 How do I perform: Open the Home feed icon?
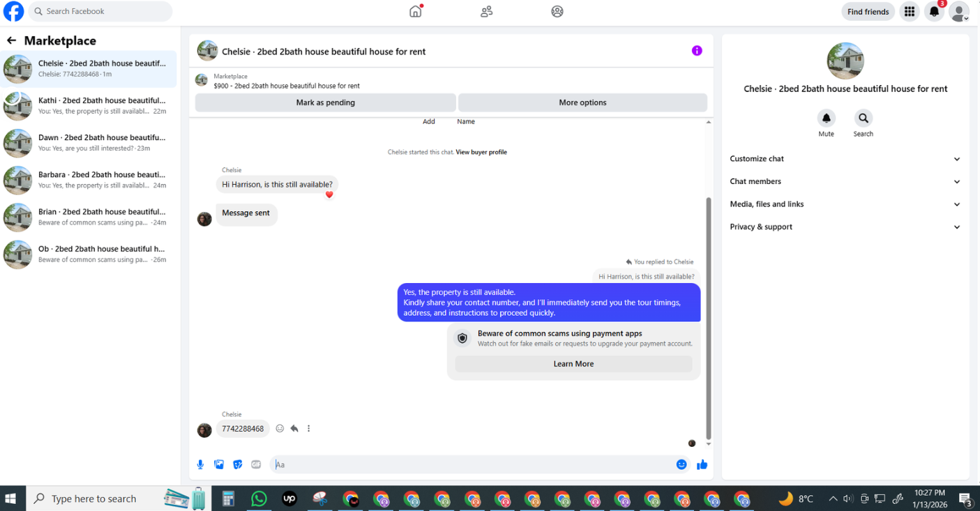(x=416, y=11)
